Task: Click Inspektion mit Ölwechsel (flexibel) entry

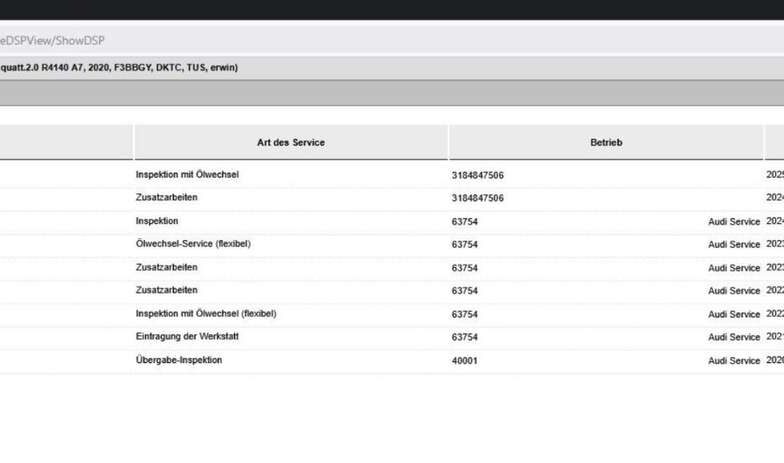Action: pos(206,314)
